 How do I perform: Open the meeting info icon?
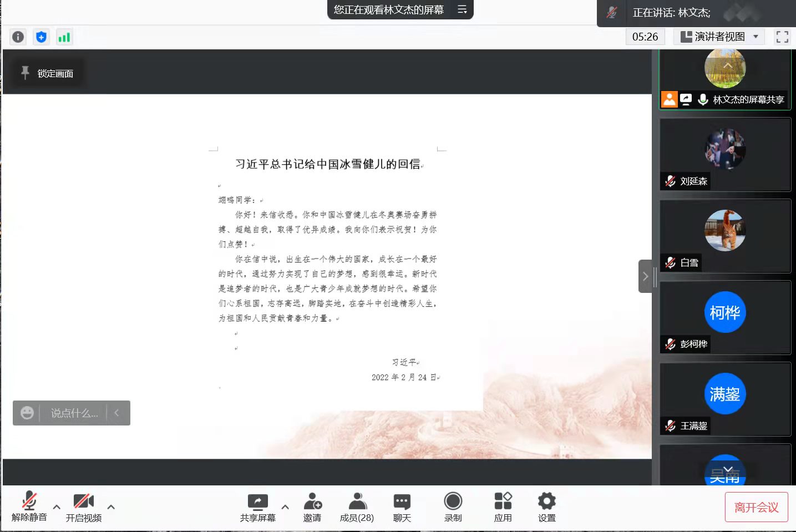click(x=18, y=37)
